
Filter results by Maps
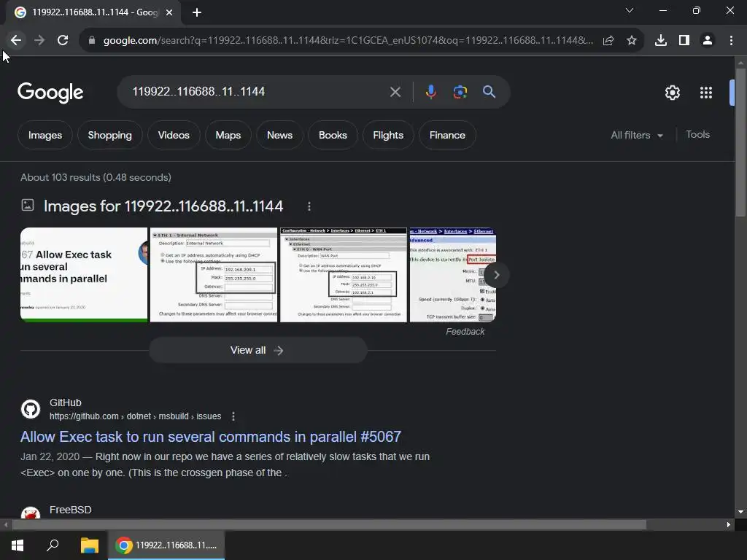228,135
